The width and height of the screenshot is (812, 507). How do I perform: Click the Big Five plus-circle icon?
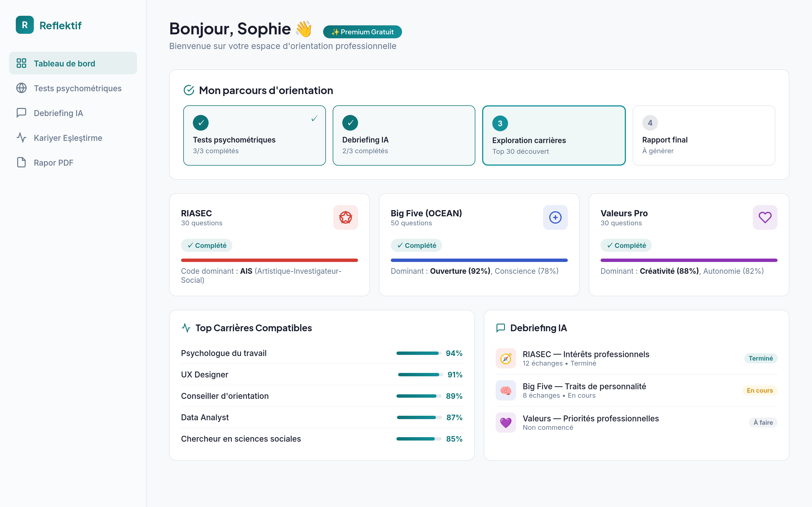click(x=555, y=217)
